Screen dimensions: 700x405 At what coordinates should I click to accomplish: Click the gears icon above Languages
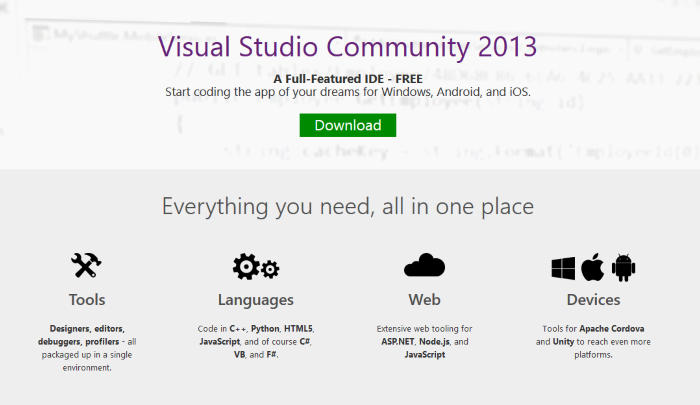click(x=256, y=267)
